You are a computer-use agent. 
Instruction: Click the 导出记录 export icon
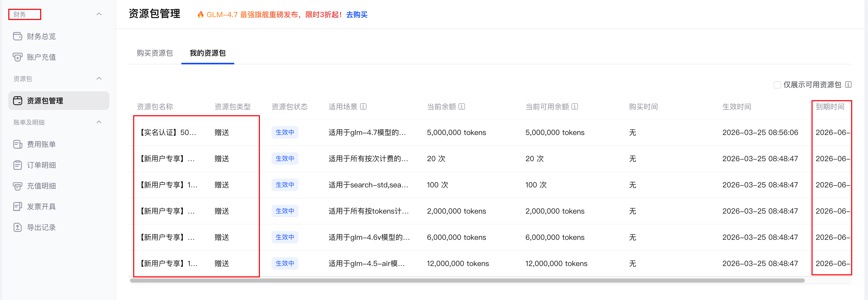coord(18,227)
